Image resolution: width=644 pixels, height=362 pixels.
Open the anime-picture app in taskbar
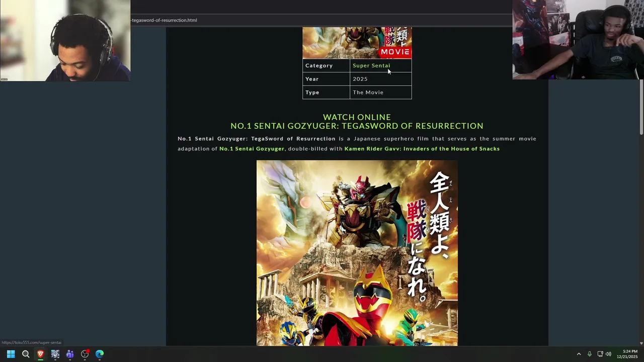(x=55, y=354)
